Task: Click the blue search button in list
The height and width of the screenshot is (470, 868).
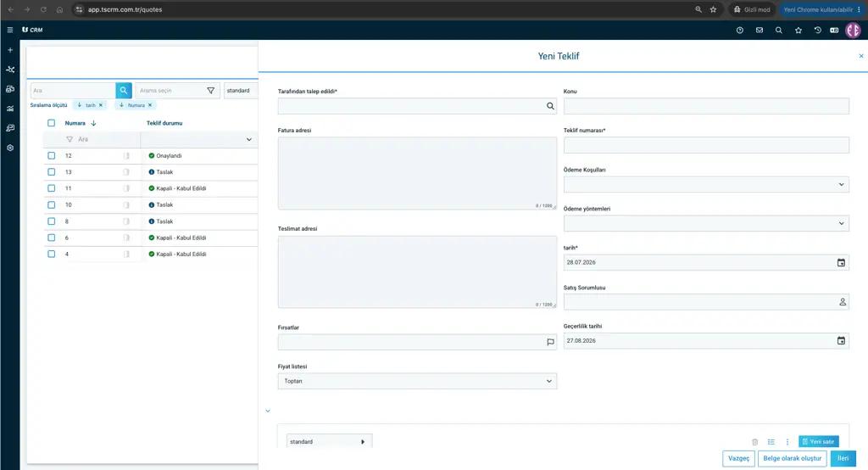Action: point(124,90)
